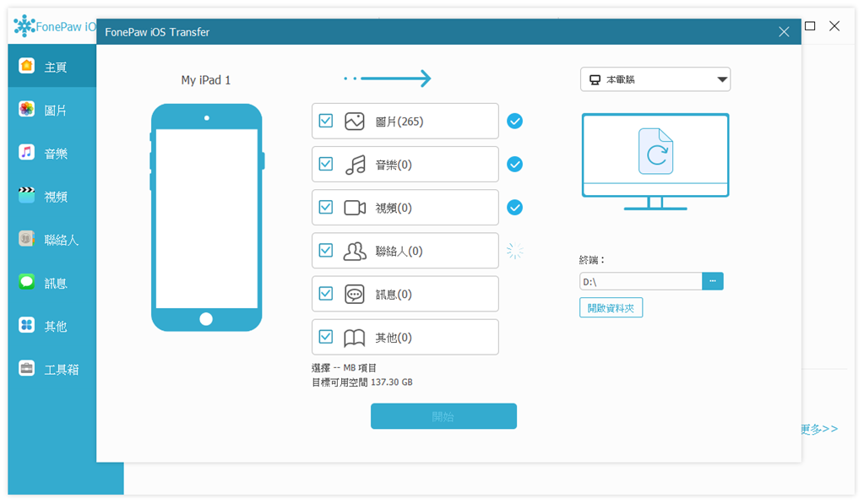This screenshot has height=504, width=864.
Task: Click the 終端 label
Action: pyautogui.click(x=591, y=259)
